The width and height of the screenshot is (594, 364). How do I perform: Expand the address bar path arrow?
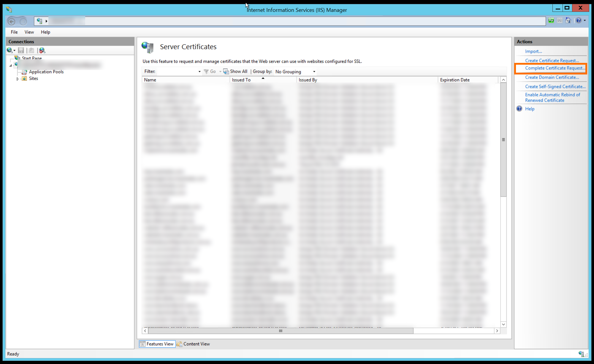pos(46,21)
